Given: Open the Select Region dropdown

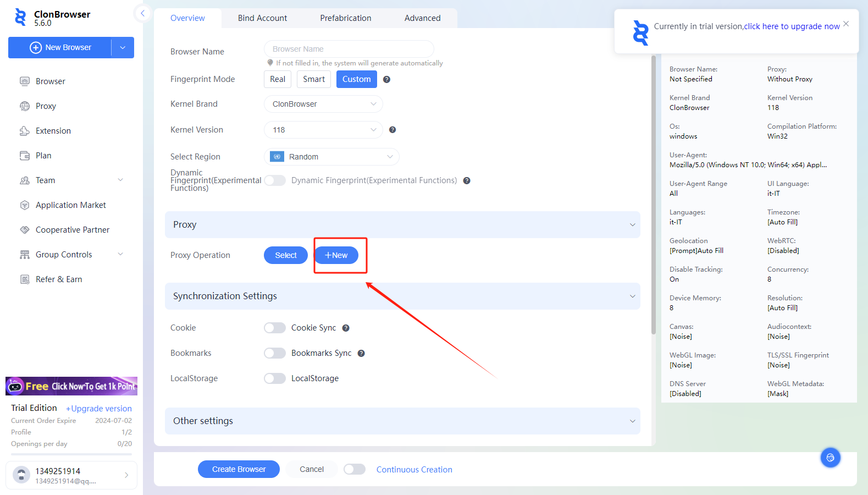Looking at the screenshot, I should [331, 157].
